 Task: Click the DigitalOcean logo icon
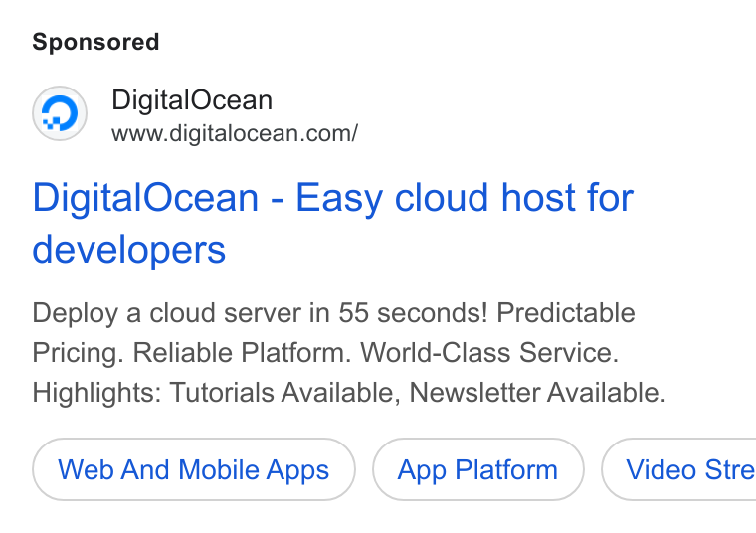pos(60,113)
